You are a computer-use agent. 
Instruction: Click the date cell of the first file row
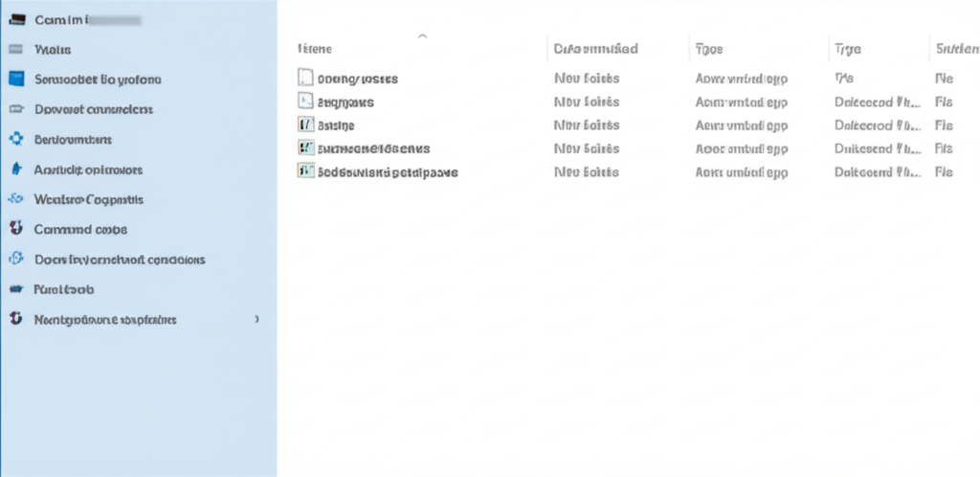587,79
